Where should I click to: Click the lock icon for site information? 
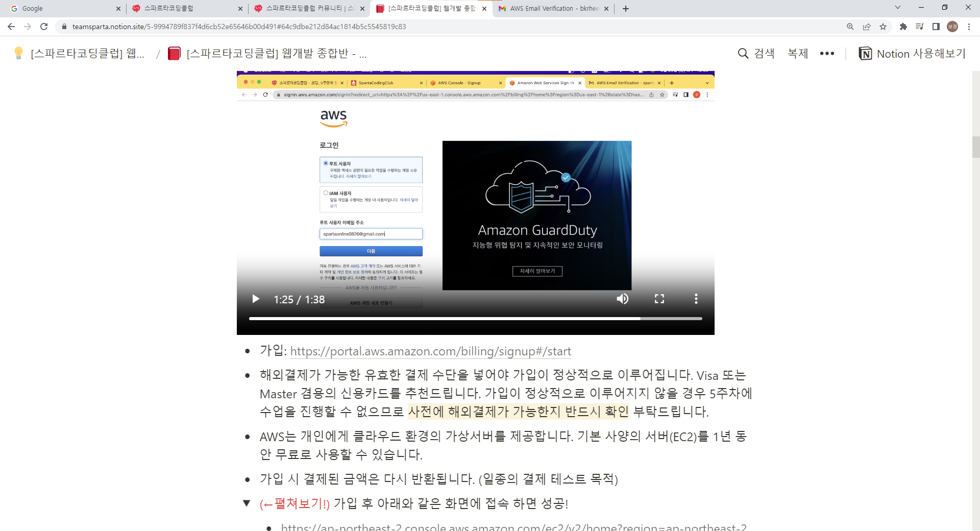(x=64, y=27)
